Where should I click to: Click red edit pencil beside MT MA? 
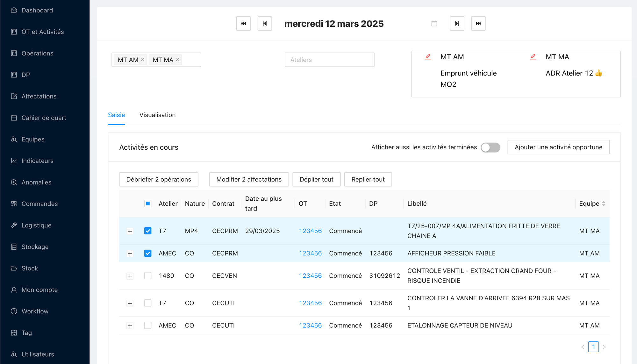[533, 57]
